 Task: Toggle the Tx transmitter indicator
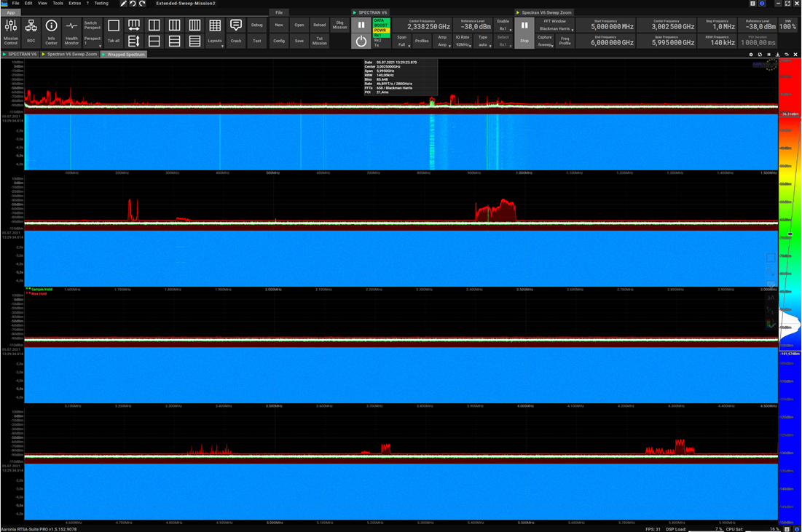381,45
